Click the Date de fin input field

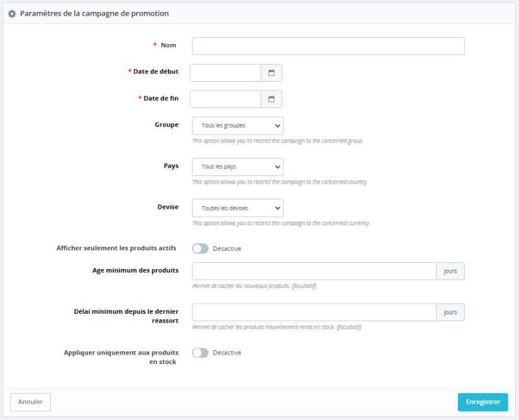pyautogui.click(x=225, y=99)
